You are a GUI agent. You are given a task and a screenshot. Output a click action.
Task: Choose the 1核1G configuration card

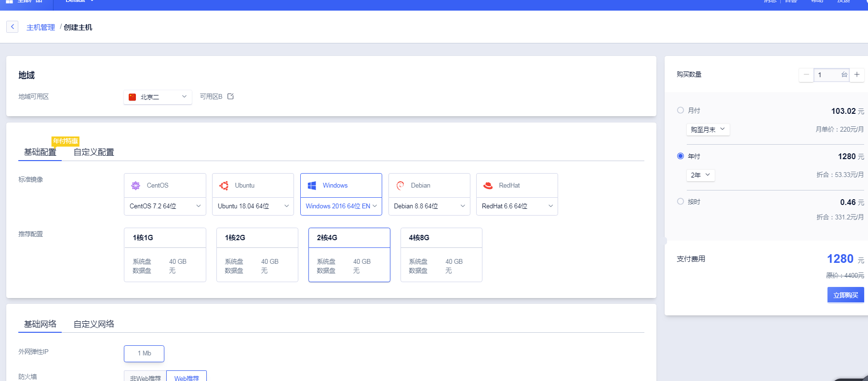165,255
